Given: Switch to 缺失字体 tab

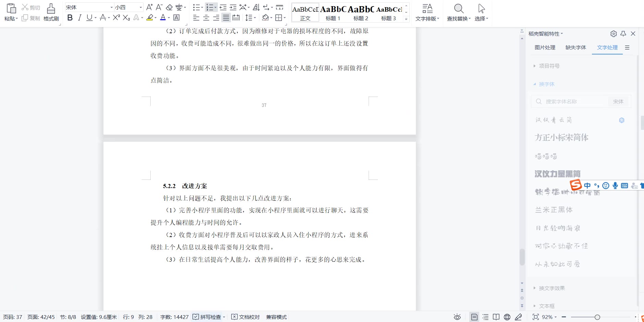Looking at the screenshot, I should coord(576,48).
